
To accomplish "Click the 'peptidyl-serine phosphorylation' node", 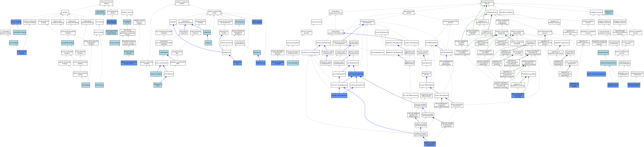I will click(x=613, y=85).
